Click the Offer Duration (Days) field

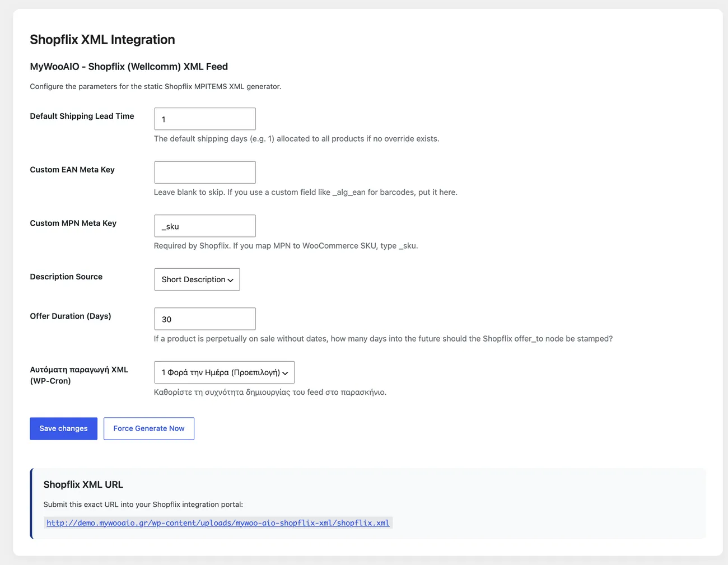(x=205, y=319)
